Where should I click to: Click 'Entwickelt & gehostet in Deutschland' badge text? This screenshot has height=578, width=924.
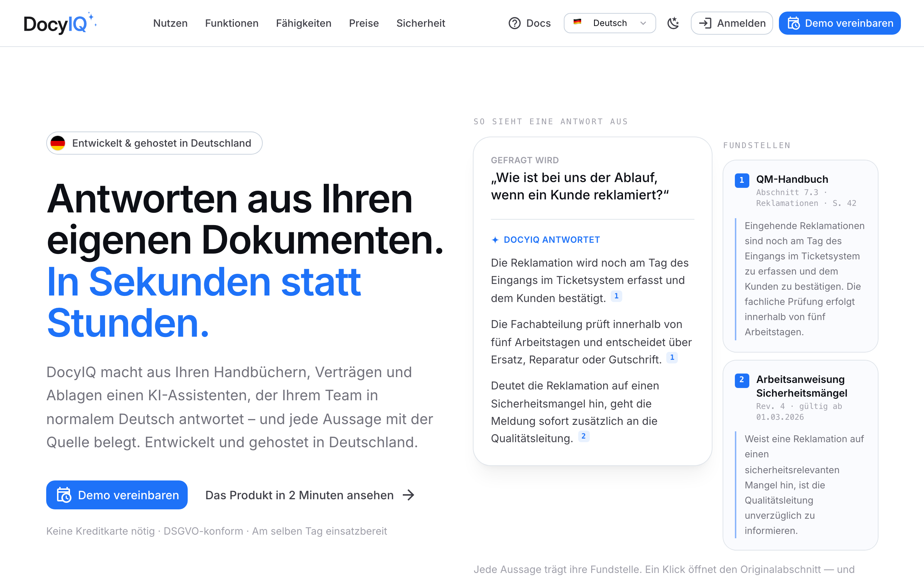pyautogui.click(x=161, y=143)
